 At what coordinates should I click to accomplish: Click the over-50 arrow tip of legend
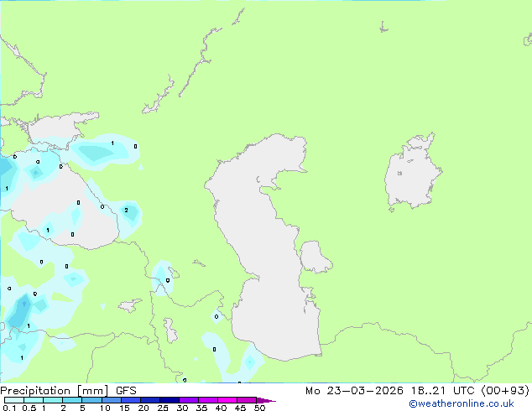(x=266, y=400)
